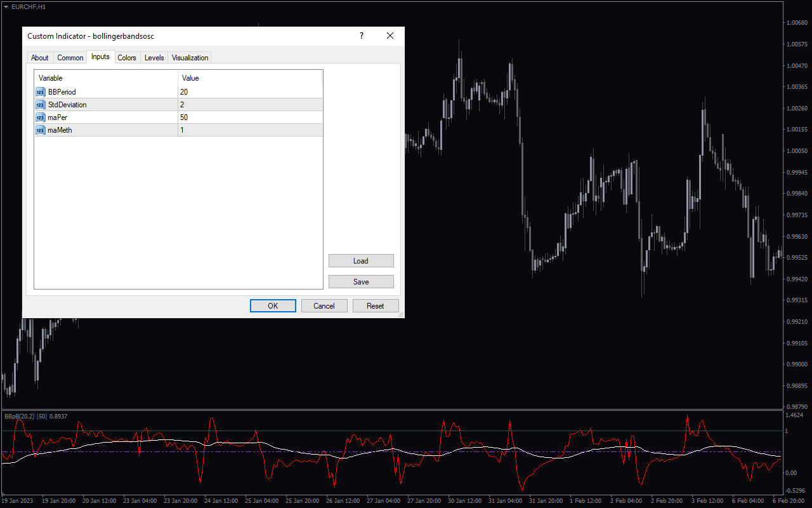Select the Inputs tab
Viewport: 812px width, 508px height.
[100, 57]
